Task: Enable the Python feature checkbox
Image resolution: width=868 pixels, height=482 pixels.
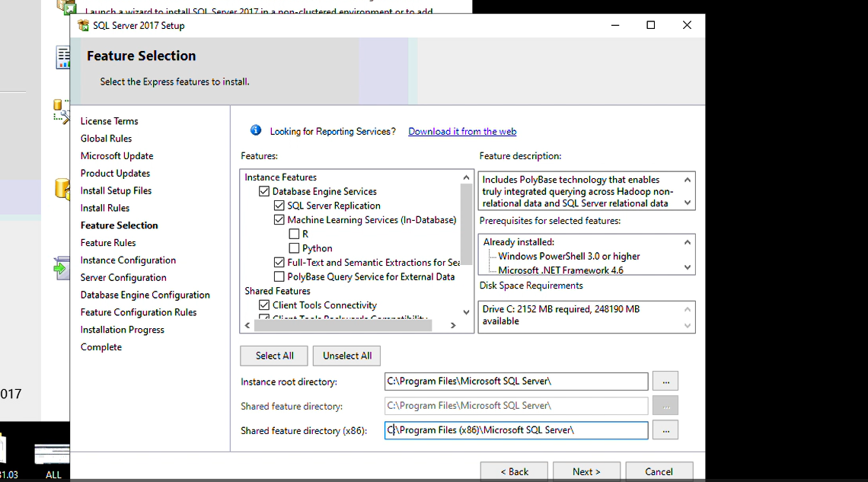Action: tap(294, 248)
